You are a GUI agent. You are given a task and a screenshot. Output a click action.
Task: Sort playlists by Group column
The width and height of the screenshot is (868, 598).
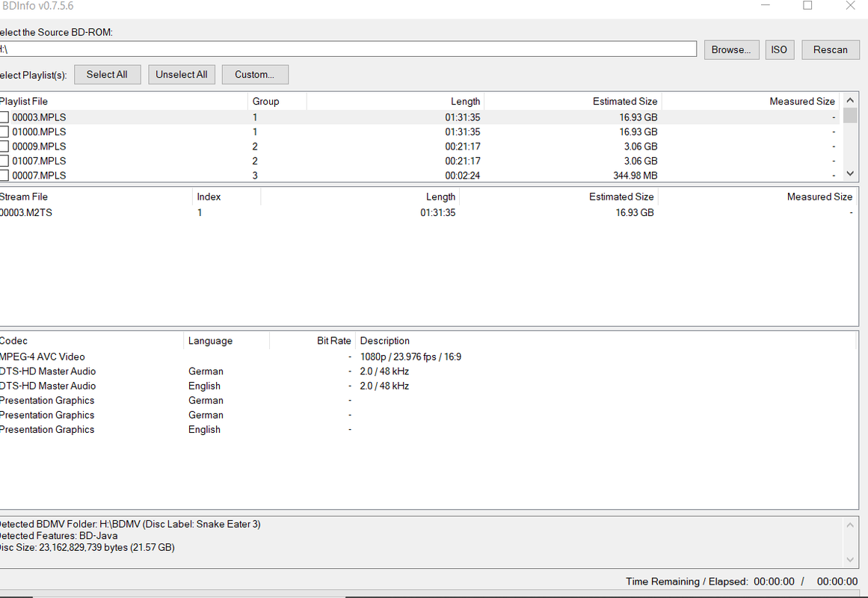pyautogui.click(x=277, y=102)
